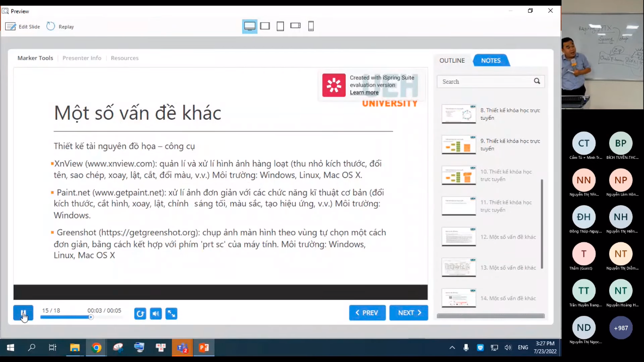
Task: Open PowerPoint from taskbar
Action: (204, 348)
